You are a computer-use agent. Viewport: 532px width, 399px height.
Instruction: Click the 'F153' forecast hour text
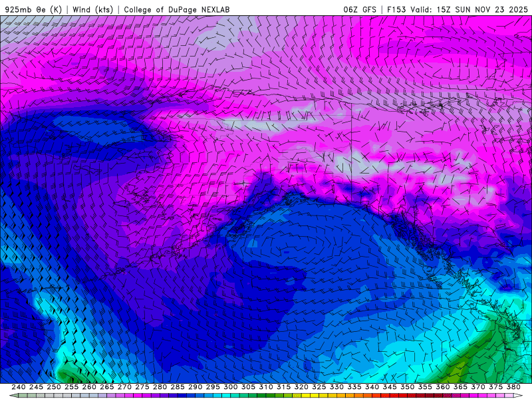coord(397,9)
